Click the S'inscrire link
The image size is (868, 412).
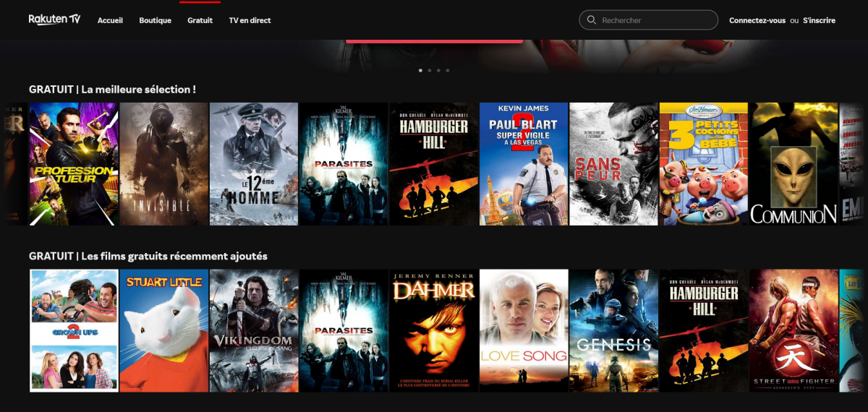[819, 20]
